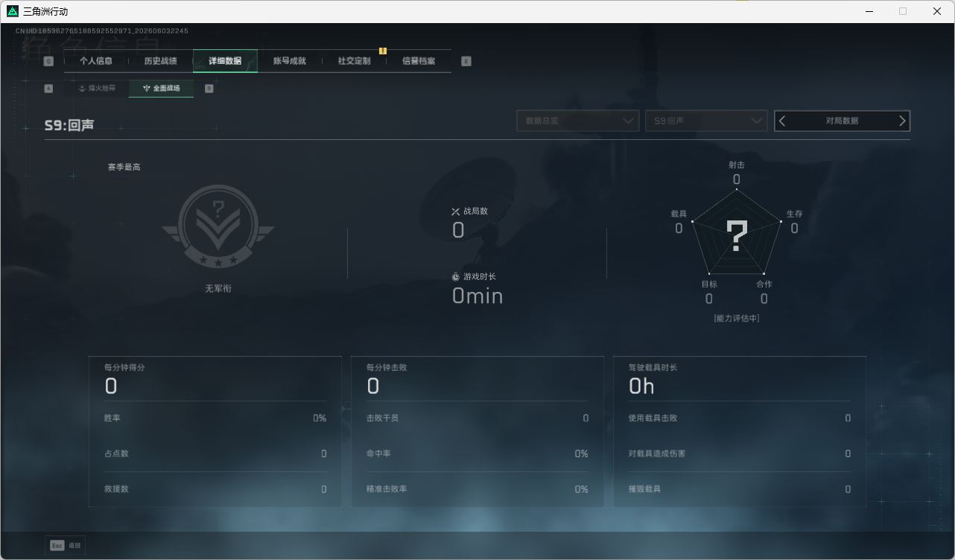
Task: Click the 射击 label on the radar chart
Action: click(737, 165)
